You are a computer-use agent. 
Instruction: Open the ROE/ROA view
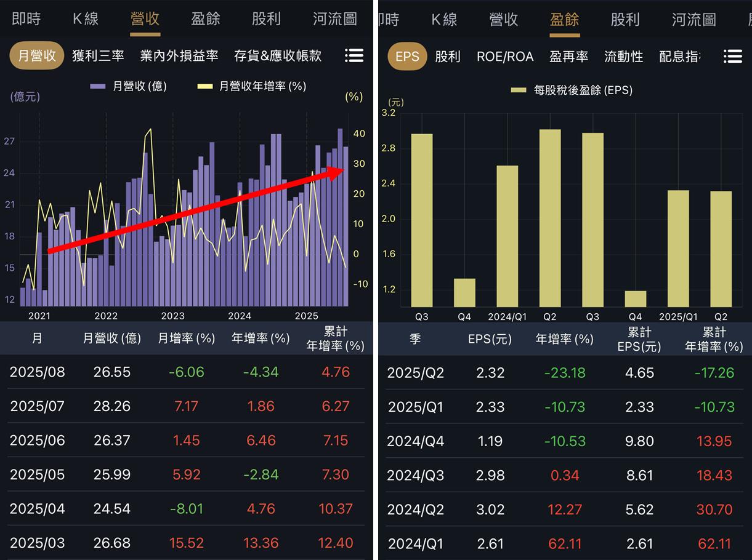(505, 56)
